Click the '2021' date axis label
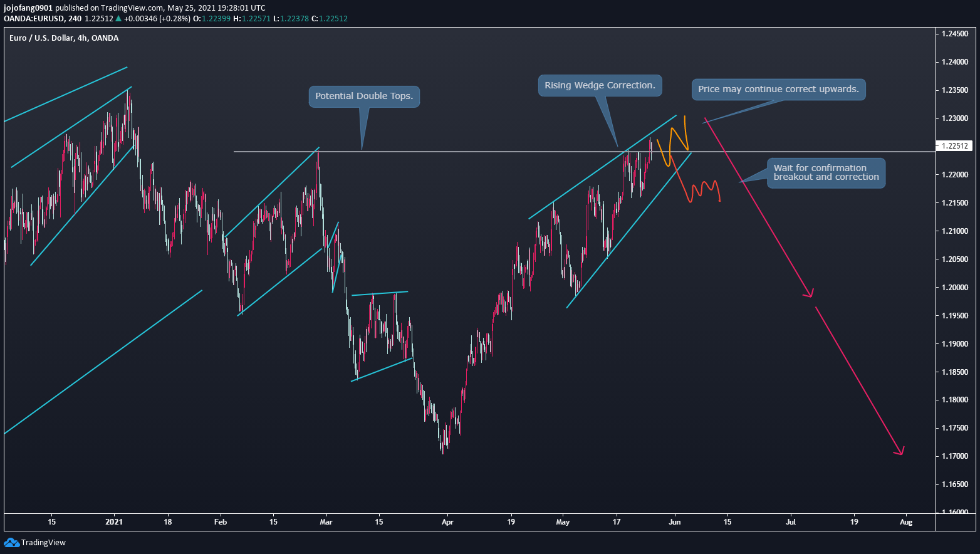The image size is (980, 554). coord(113,521)
